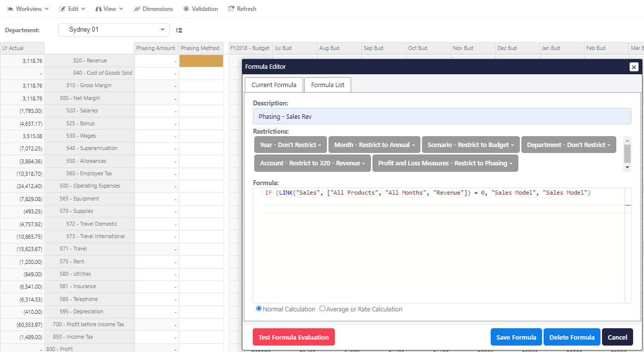
Task: Click the View binoculars icon
Action: (97, 8)
